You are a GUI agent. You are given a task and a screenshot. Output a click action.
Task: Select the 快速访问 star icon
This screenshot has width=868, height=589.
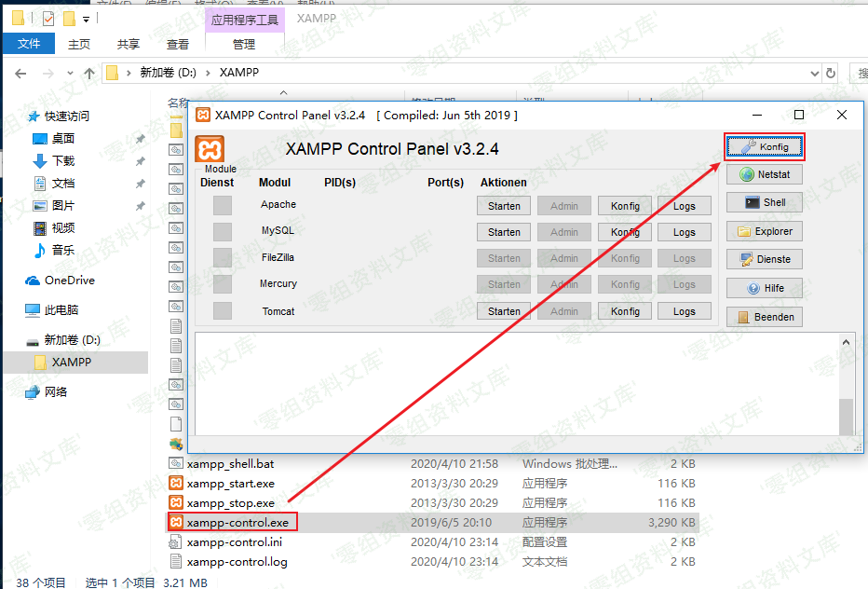click(x=34, y=116)
